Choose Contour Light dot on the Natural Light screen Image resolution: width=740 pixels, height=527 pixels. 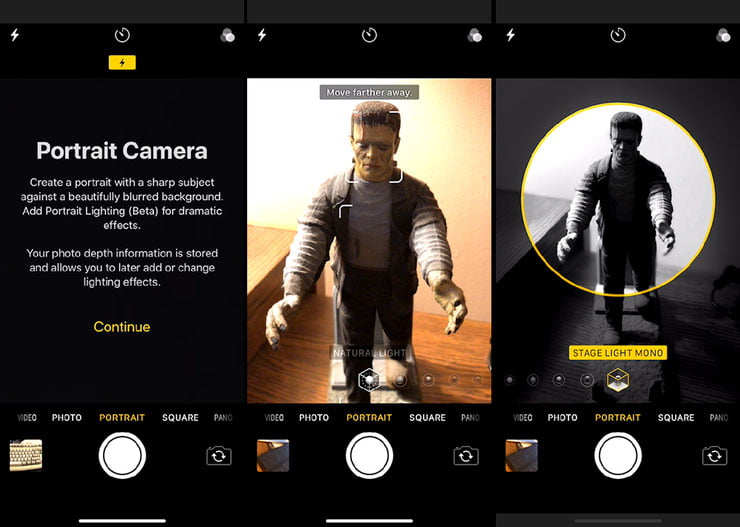click(429, 379)
